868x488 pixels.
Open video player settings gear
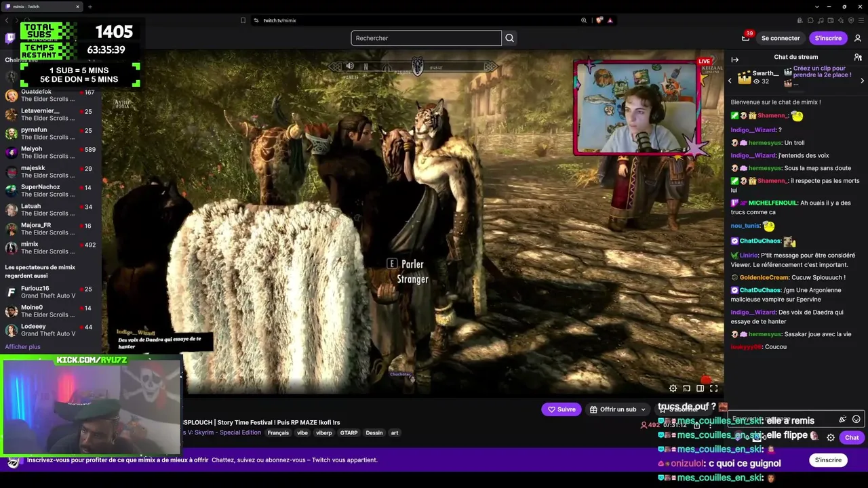click(673, 388)
